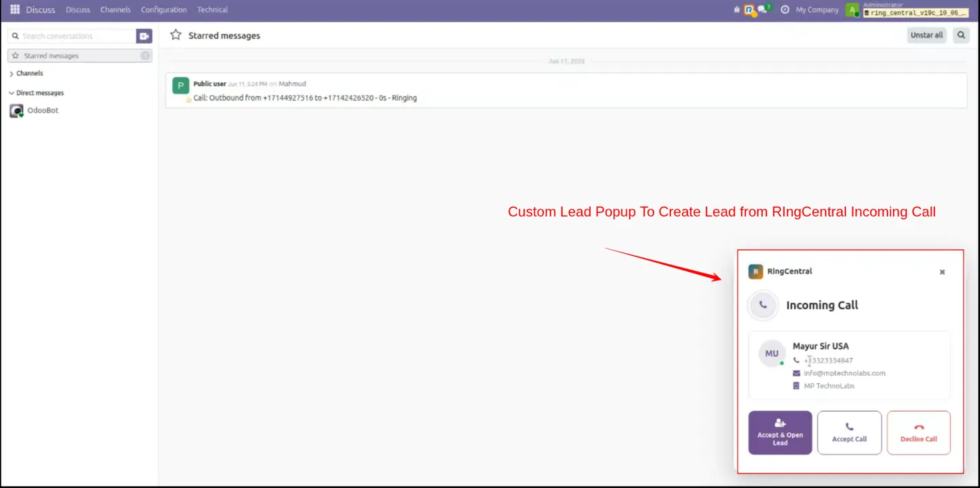Open the RingCentral icon in the top bar

[x=749, y=10]
